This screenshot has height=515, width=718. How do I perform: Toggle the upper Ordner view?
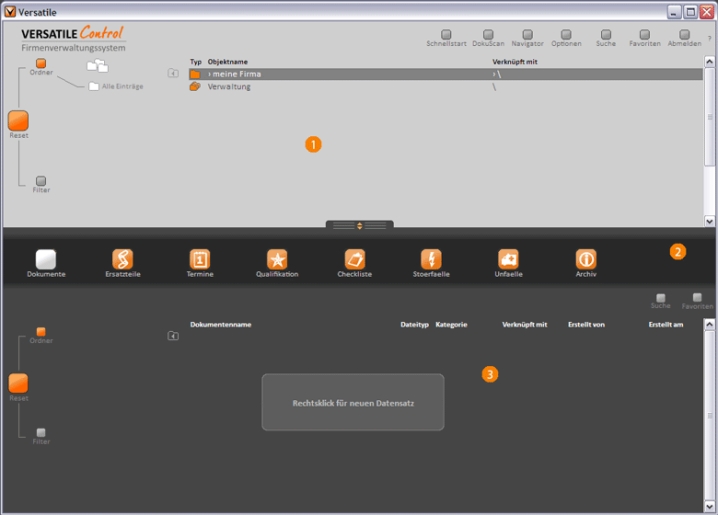[41, 63]
